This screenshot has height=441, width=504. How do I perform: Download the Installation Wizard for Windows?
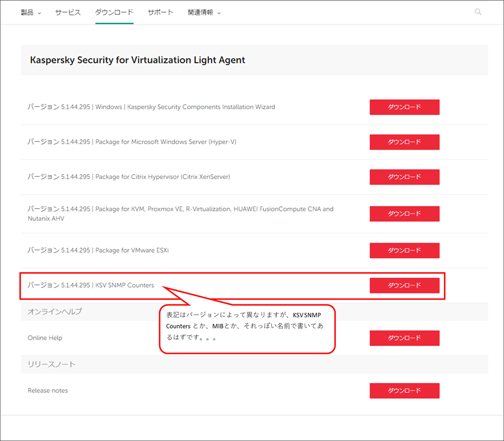point(404,107)
